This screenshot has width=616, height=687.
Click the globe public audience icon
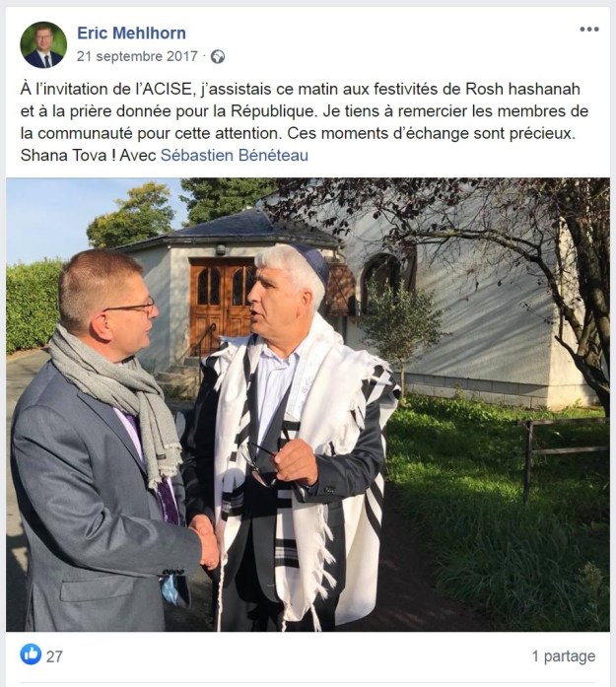tap(218, 57)
